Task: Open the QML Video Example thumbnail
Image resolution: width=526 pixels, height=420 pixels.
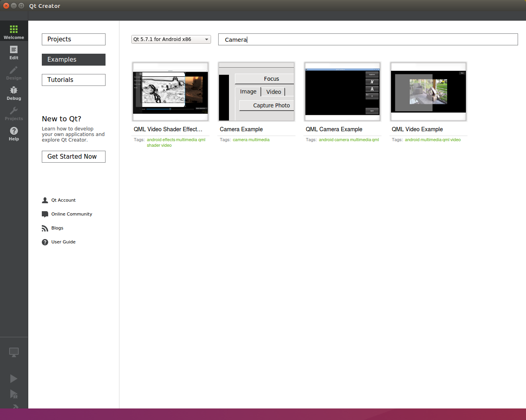Action: [x=428, y=91]
